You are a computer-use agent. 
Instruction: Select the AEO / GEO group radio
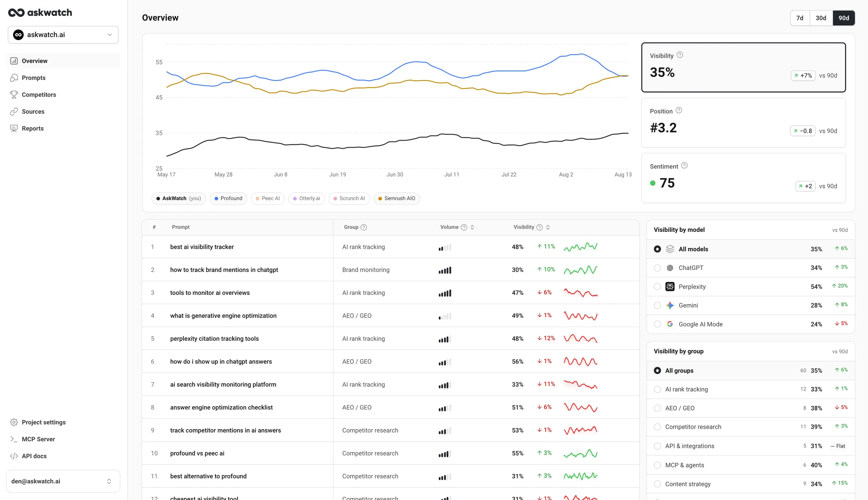pos(658,408)
